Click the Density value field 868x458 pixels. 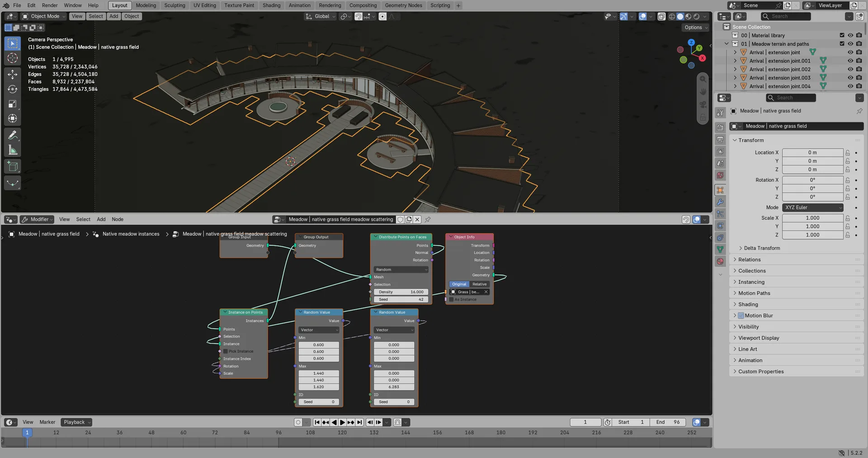[x=401, y=292]
